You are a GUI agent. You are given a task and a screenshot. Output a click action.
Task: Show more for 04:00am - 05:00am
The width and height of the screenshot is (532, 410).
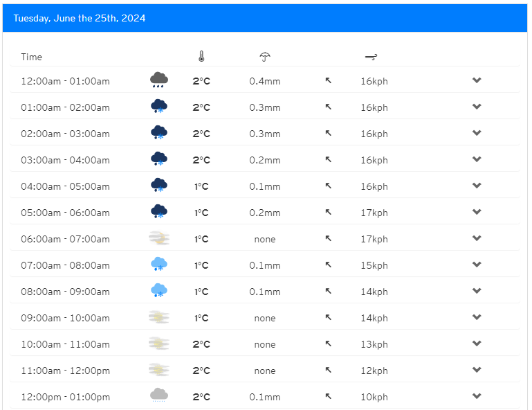point(477,186)
